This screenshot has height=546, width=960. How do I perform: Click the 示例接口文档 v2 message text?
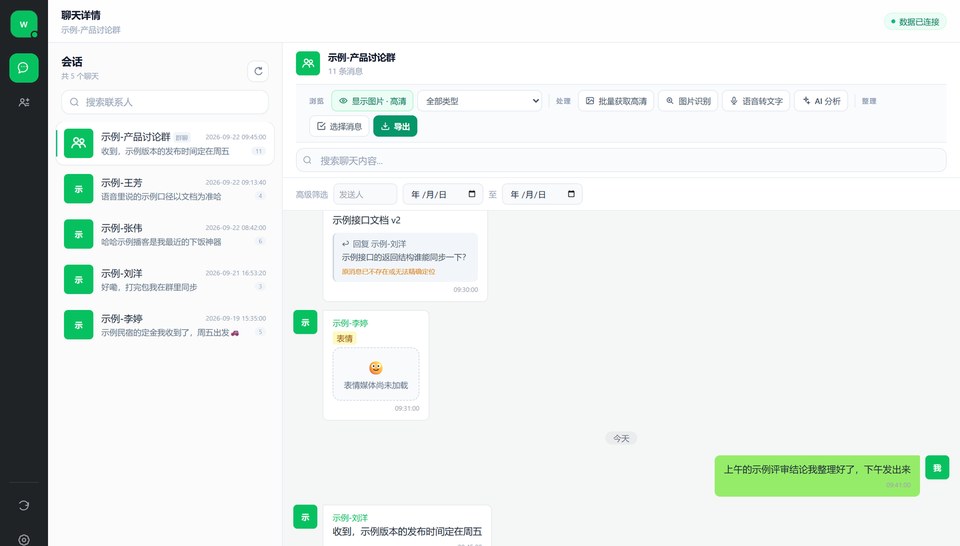tap(366, 220)
